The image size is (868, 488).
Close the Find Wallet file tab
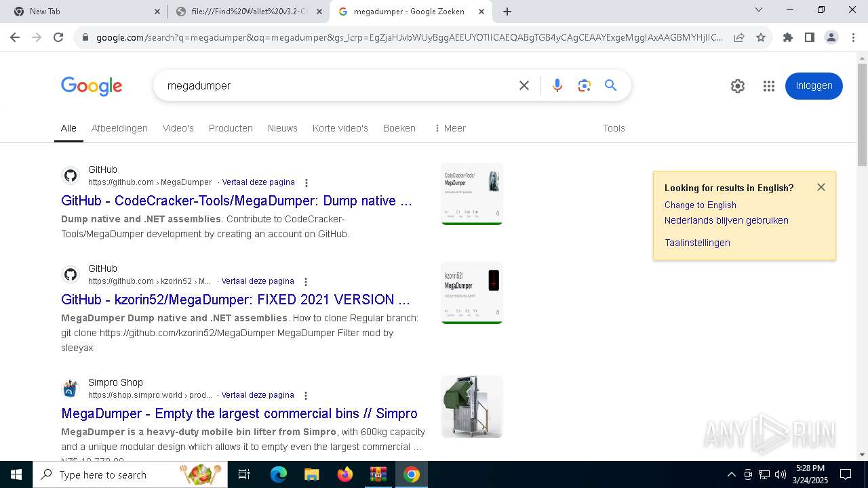tap(319, 12)
